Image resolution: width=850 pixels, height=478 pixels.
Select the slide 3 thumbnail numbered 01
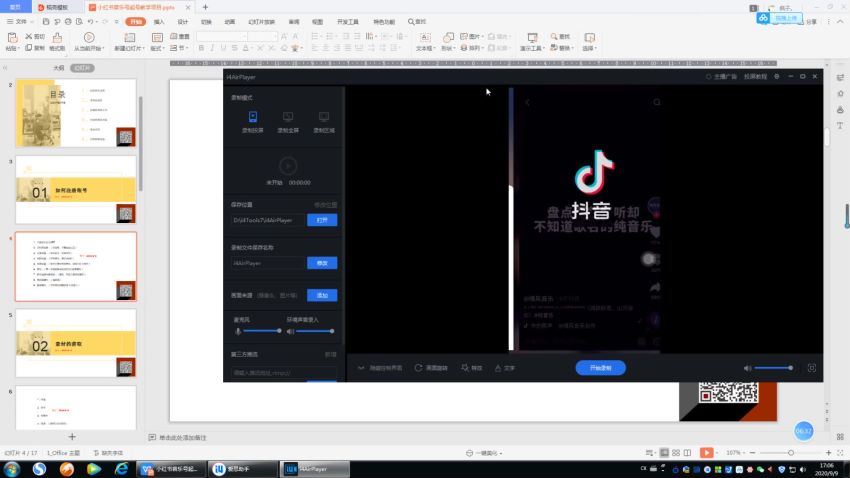[76, 190]
